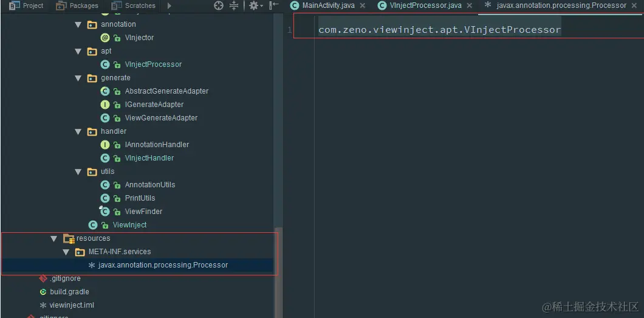
Task: Click the build.gradle file icon
Action: pos(43,292)
